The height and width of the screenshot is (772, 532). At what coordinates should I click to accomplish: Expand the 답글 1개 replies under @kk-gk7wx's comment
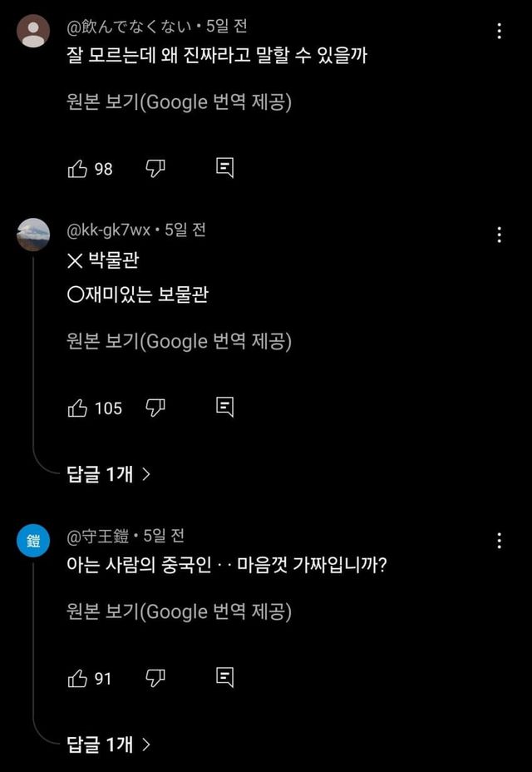coord(109,474)
